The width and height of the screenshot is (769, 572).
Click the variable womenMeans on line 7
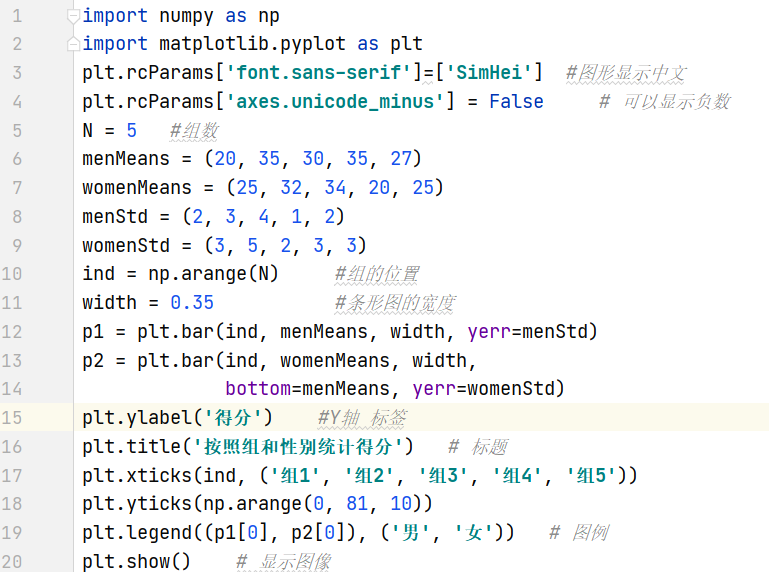coord(137,187)
